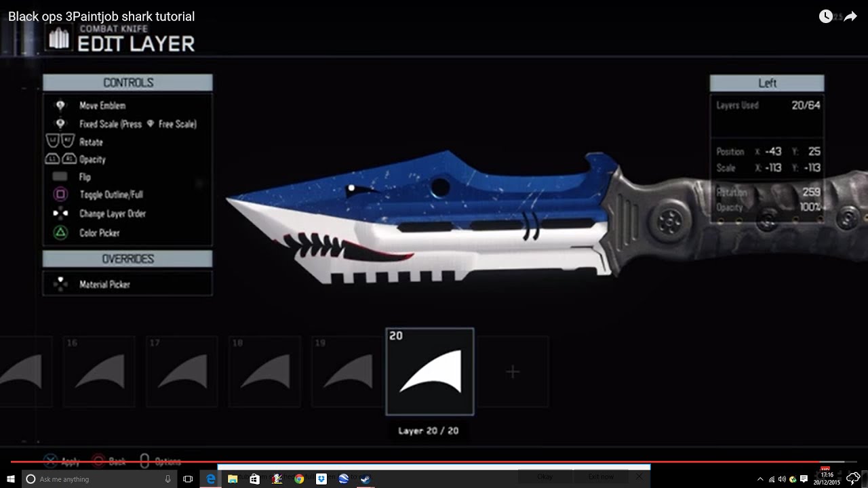868x488 pixels.
Task: Click the taskbar volume icon
Action: tap(782, 479)
